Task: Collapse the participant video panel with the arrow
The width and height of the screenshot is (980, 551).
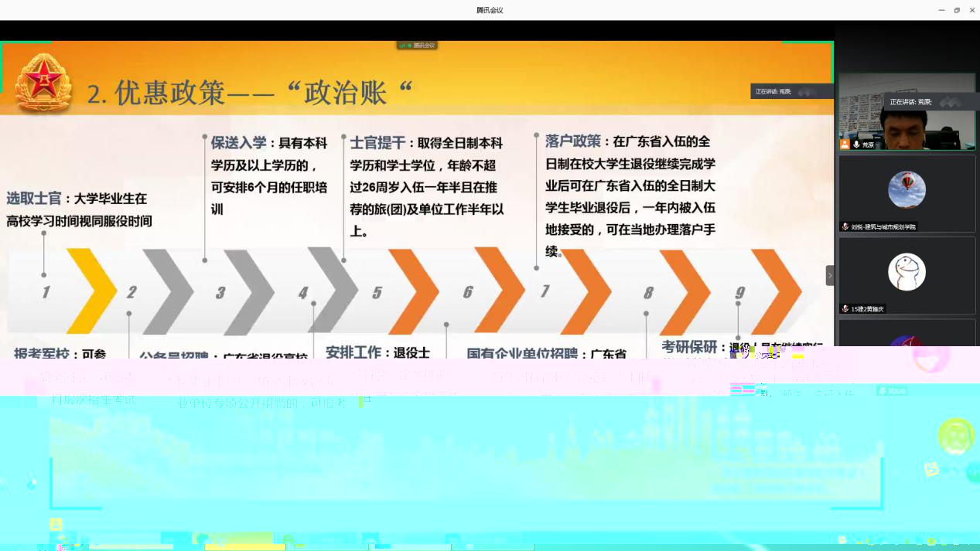Action: pyautogui.click(x=830, y=275)
